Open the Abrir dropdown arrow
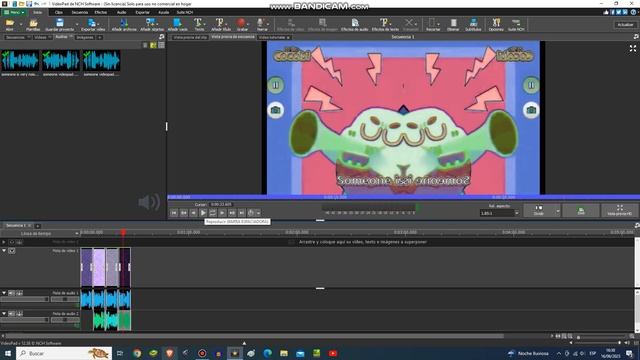The image size is (640, 360). pyautogui.click(x=20, y=24)
